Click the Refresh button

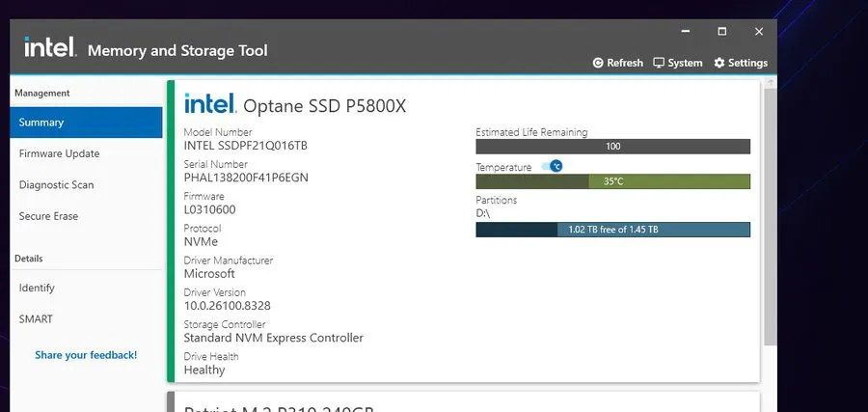coord(618,63)
